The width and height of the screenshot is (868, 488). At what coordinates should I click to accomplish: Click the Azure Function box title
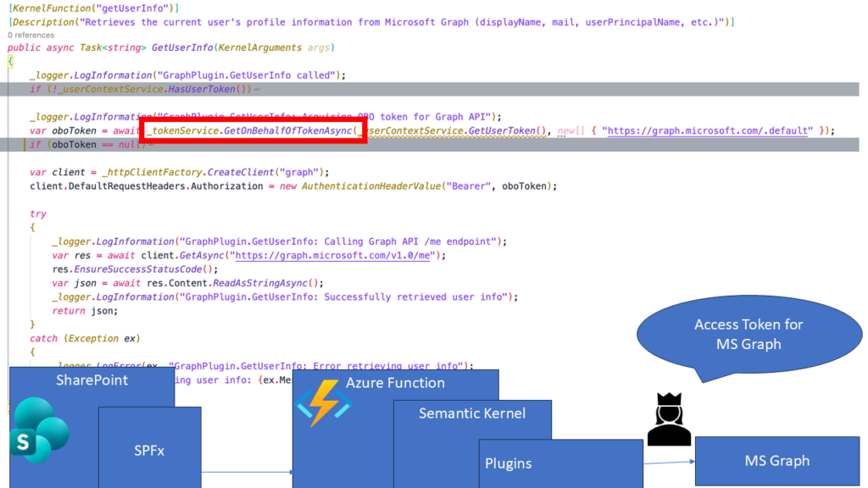(395, 383)
